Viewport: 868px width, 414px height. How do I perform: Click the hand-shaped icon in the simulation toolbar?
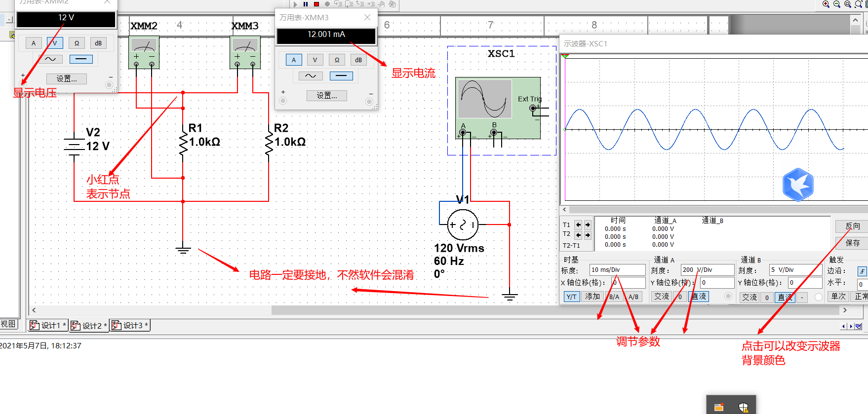click(x=382, y=4)
